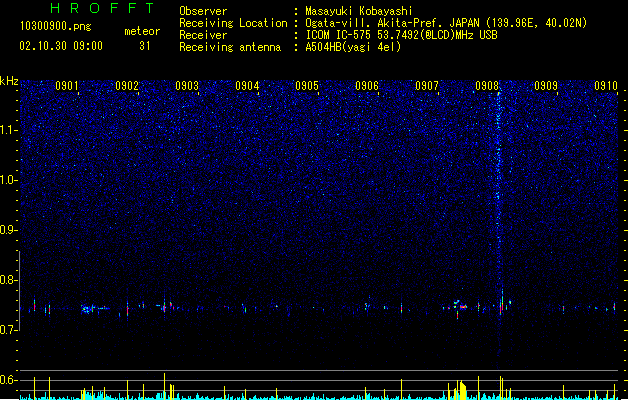Click the 0906 time marker
The height and width of the screenshot is (400, 629).
coord(367,86)
